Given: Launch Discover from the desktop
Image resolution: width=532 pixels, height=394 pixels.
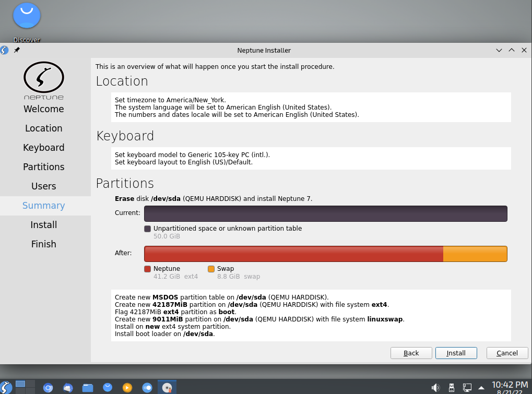Looking at the screenshot, I should click(26, 16).
